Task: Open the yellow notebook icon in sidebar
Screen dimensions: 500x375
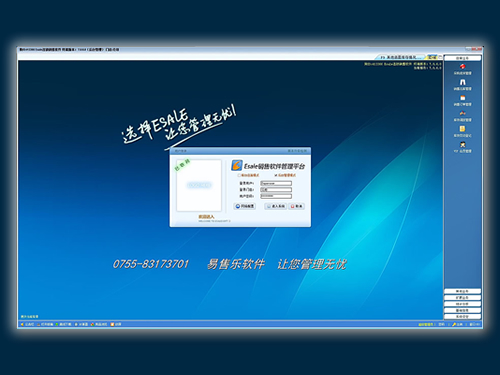Action: click(x=462, y=129)
